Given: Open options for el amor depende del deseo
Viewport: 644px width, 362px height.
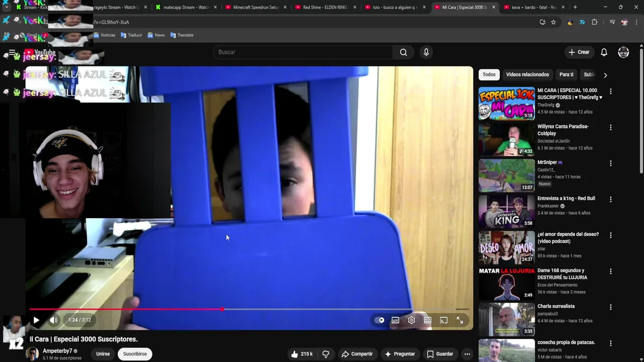Looking at the screenshot, I should (611, 235).
